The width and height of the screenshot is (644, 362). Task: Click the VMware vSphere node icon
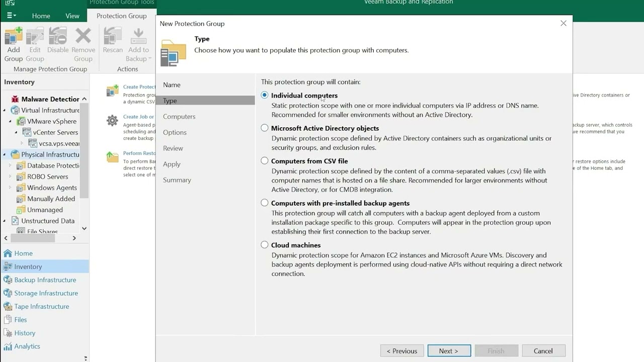(21, 121)
